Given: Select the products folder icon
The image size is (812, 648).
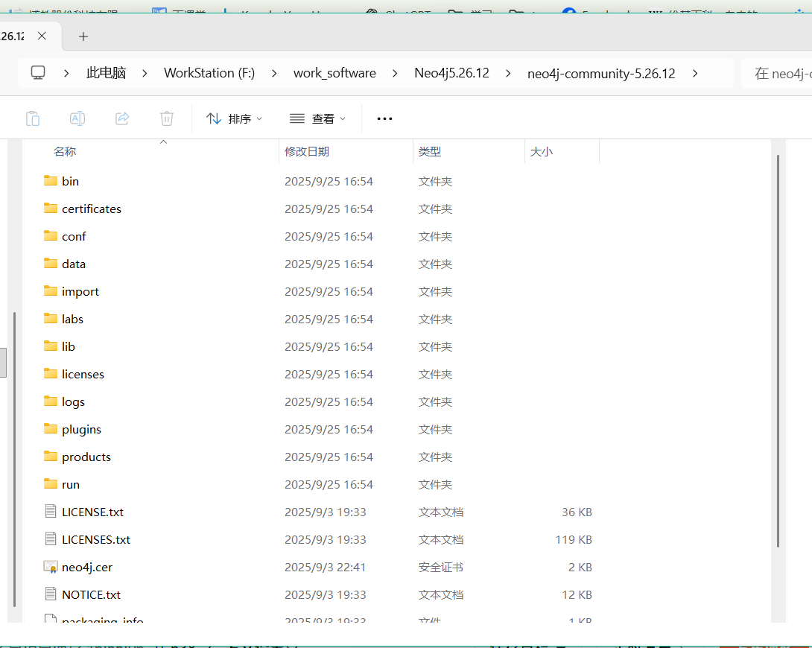Looking at the screenshot, I should [x=50, y=457].
